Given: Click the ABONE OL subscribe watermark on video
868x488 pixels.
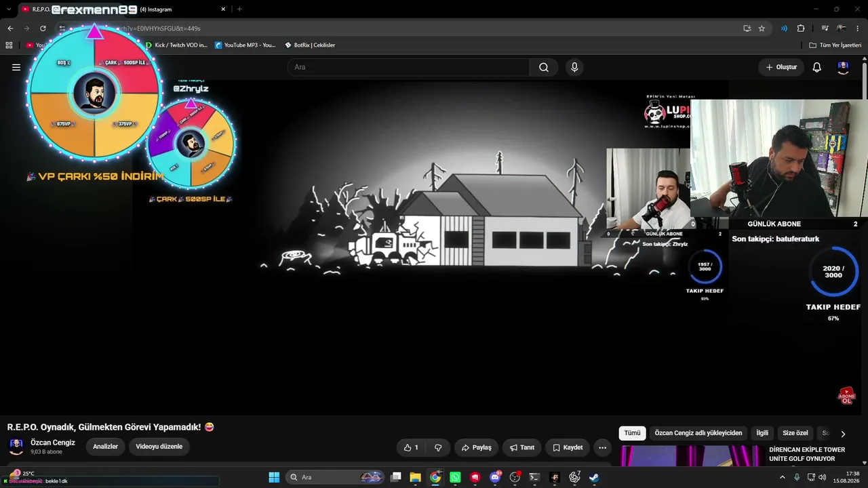Looking at the screenshot, I should click(846, 396).
